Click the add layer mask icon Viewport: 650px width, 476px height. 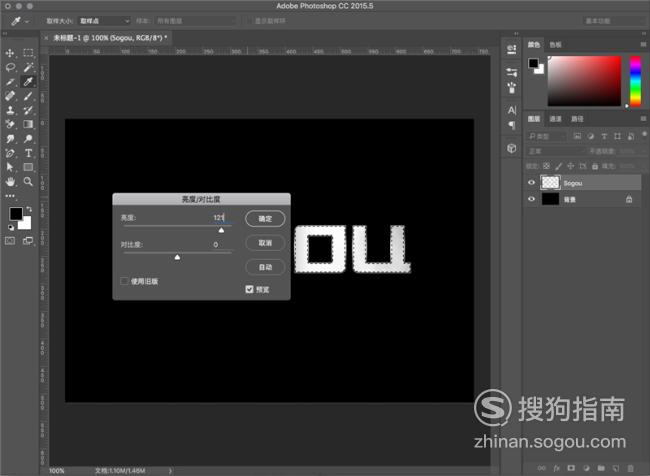(x=571, y=468)
